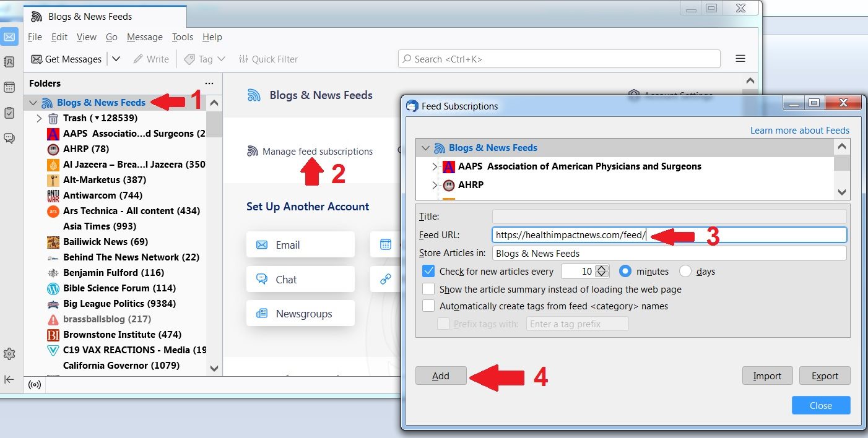Screen dimensions: 868x438
Task: Open Get Messages dropdown arrow
Action: (x=116, y=59)
